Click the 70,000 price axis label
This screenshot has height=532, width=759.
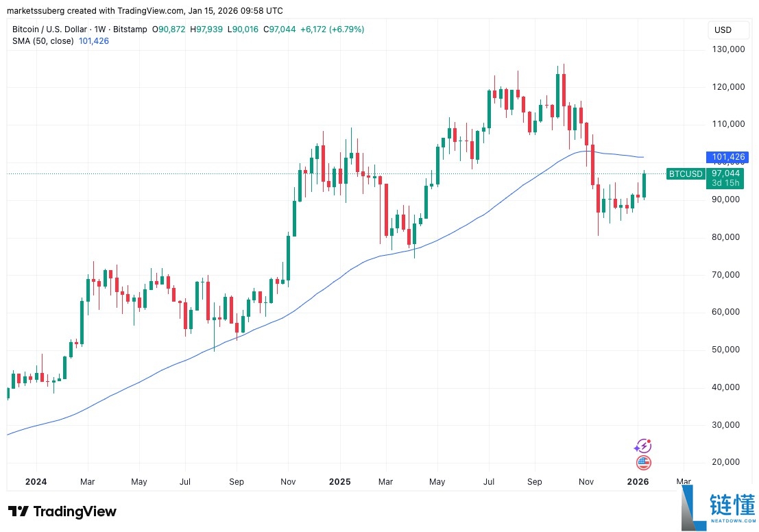(x=725, y=275)
